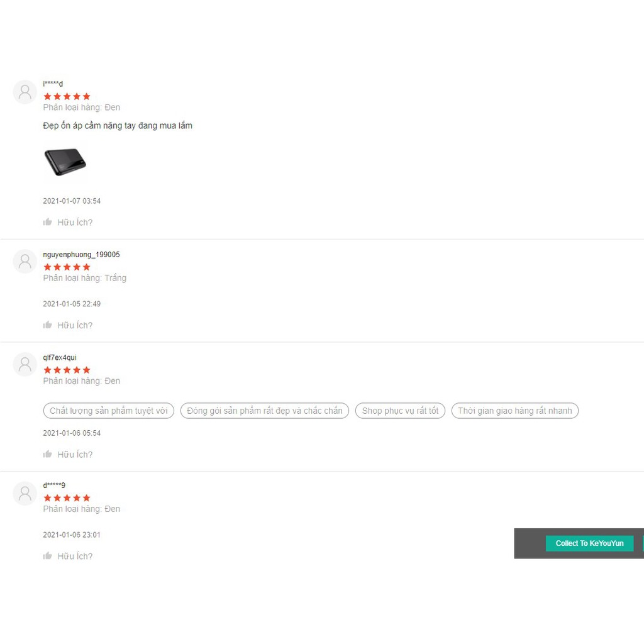The height and width of the screenshot is (644, 644).
Task: Like the qlf7ex4qui review with thumbs-up
Action: point(48,454)
